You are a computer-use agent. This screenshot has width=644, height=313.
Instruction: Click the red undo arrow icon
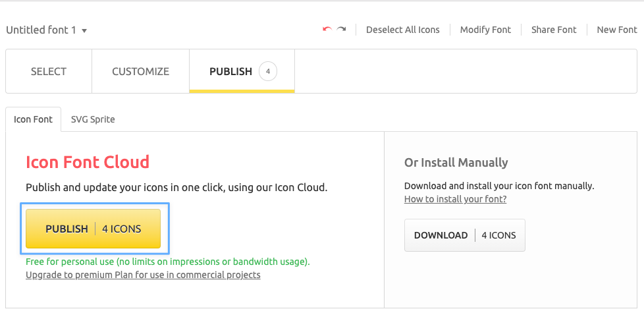click(x=327, y=30)
